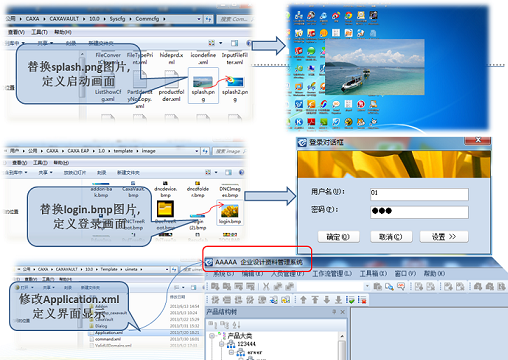Click the second icon in the product tree toolbar

coord(224,325)
